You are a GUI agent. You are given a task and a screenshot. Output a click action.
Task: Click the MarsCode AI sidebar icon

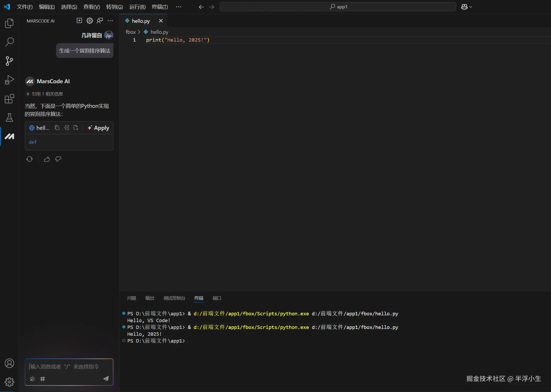click(x=9, y=136)
